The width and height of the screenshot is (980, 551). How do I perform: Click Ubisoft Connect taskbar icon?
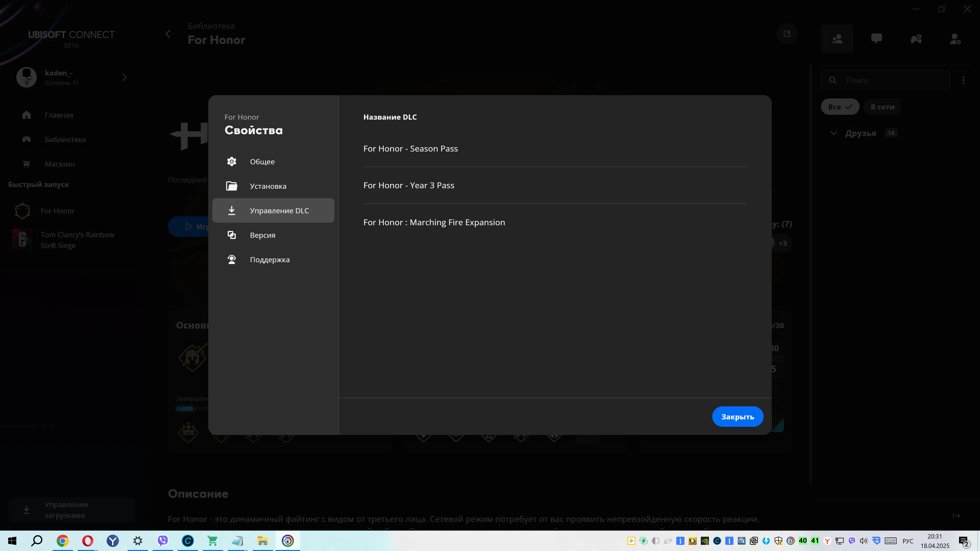[288, 541]
